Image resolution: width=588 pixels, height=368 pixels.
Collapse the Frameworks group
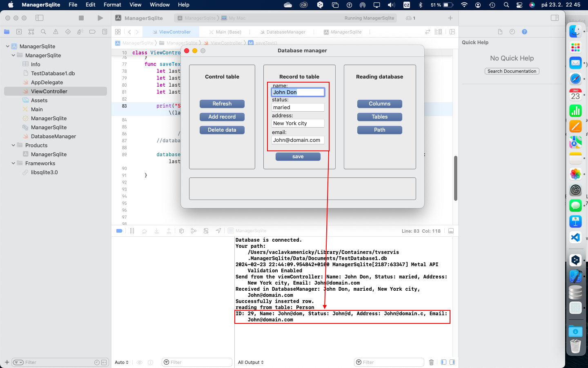[13, 163]
